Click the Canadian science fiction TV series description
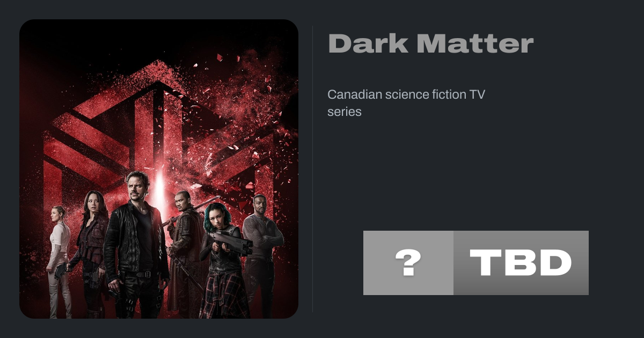 coord(406,103)
